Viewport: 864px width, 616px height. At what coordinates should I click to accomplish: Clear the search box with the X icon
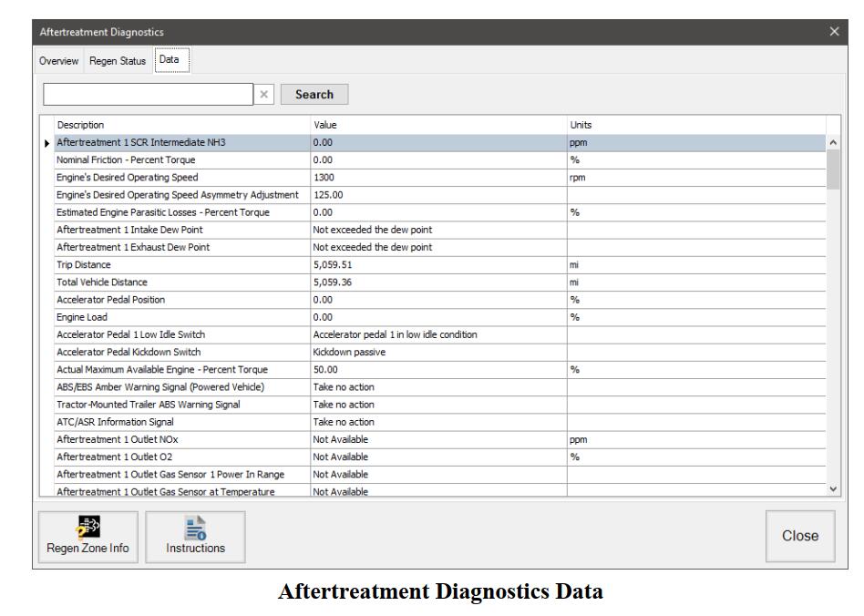264,94
